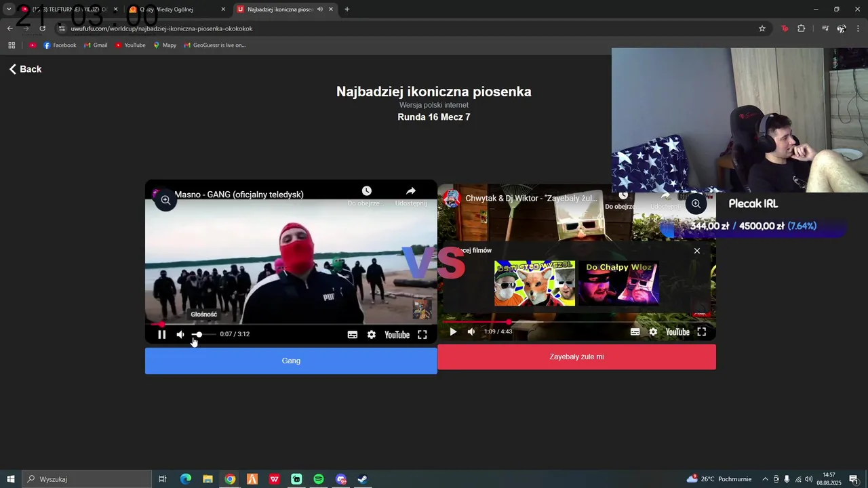The image size is (868, 488).
Task: Mute audio on the uwufufu tab
Action: (319, 9)
